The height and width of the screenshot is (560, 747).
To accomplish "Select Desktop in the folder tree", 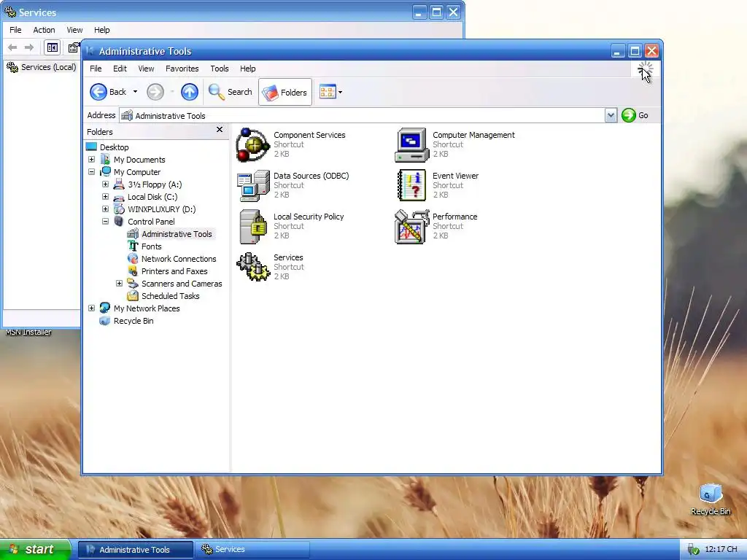I will tap(115, 147).
